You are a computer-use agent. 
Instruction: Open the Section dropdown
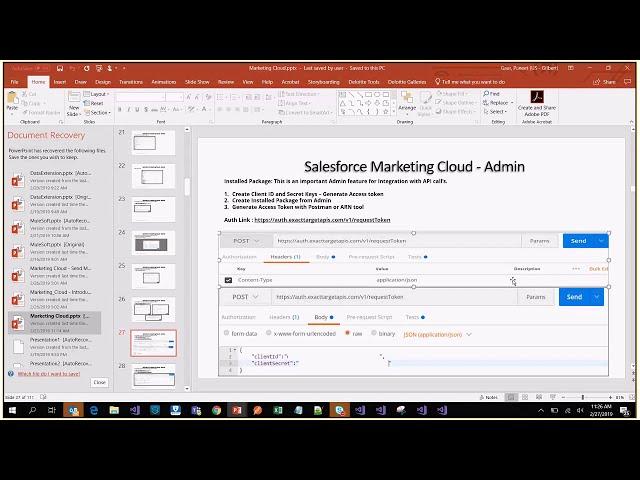tap(98, 113)
